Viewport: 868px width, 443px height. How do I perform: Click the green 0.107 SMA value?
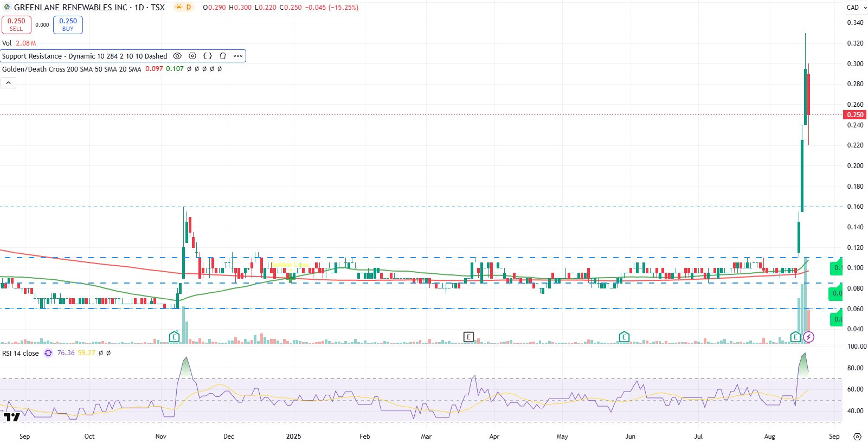[175, 69]
